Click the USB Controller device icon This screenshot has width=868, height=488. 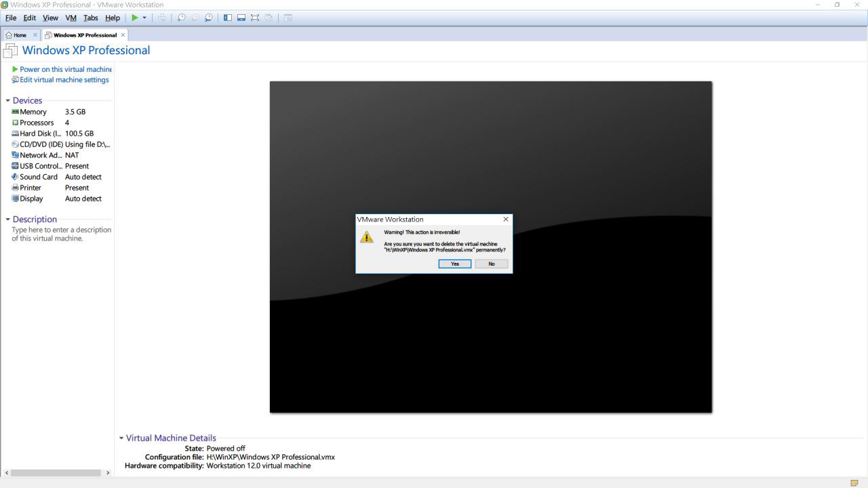coord(15,166)
